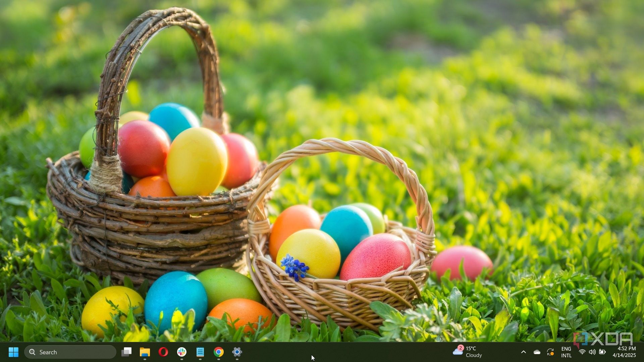Click the search magnifier icon in taskbar
This screenshot has width=644, height=362.
(x=32, y=352)
